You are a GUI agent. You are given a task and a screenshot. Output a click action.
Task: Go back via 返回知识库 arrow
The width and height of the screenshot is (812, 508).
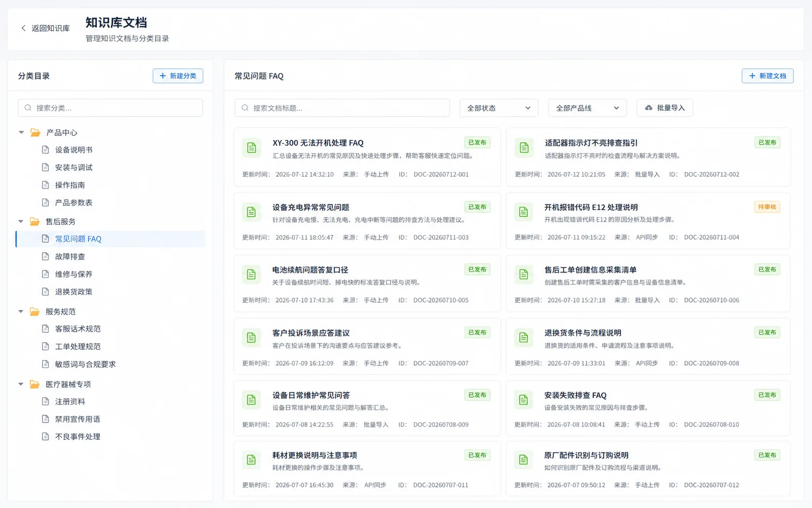23,28
